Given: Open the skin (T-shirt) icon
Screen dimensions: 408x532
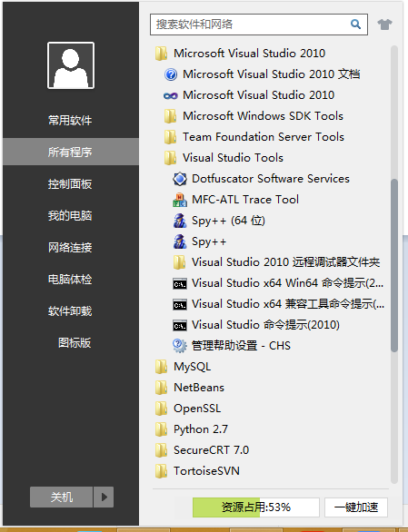Looking at the screenshot, I should pyautogui.click(x=384, y=25).
